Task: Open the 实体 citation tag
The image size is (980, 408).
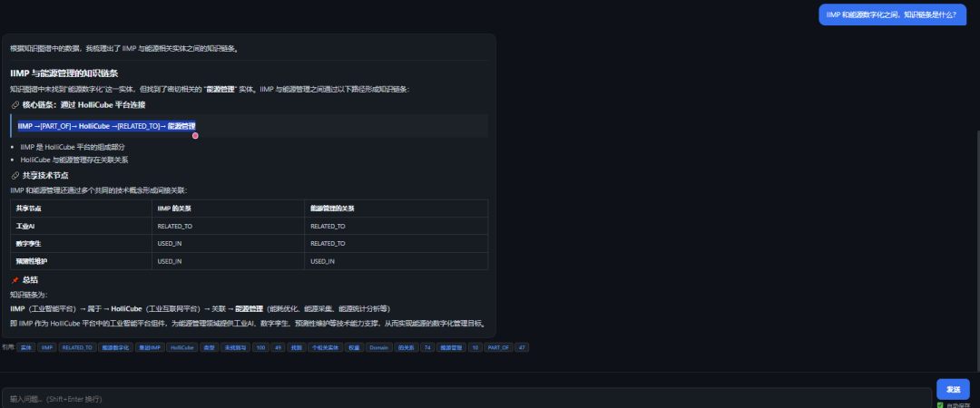Action: pos(26,347)
